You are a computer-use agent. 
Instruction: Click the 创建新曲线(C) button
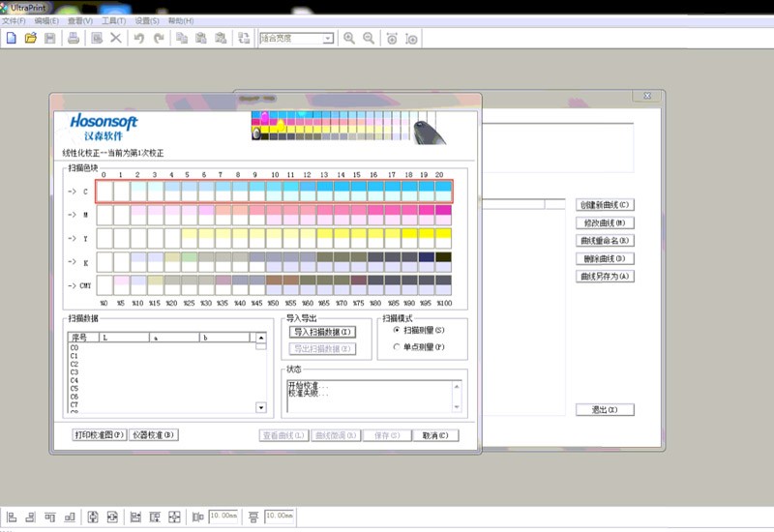pos(605,205)
